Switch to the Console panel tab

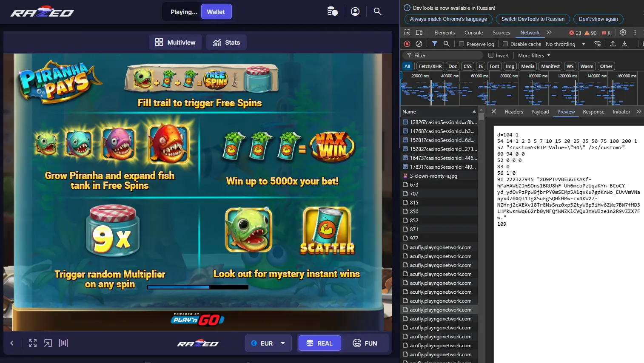[x=473, y=32]
